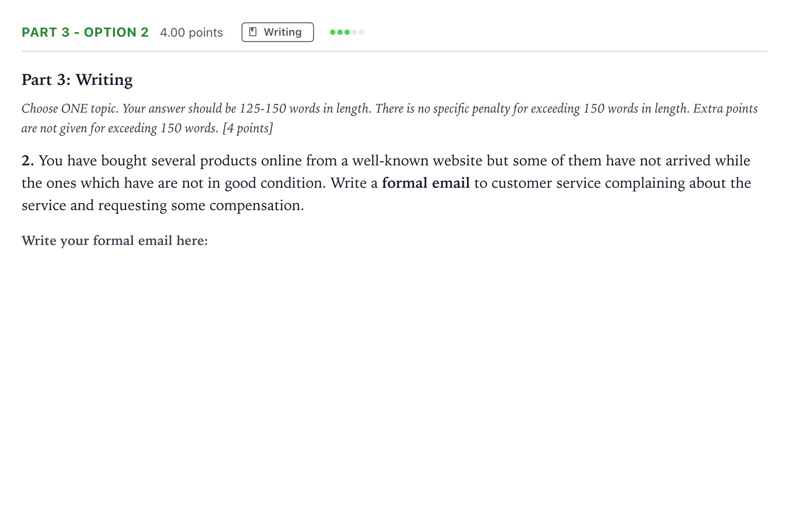Click the 4.00 points label
This screenshot has height=532, width=789.
[x=191, y=33]
